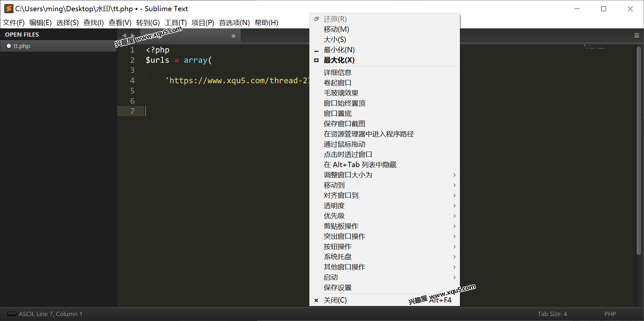The width and height of the screenshot is (644, 321).
Task: Click the sidebar toggle icon in status bar
Action: point(12,314)
